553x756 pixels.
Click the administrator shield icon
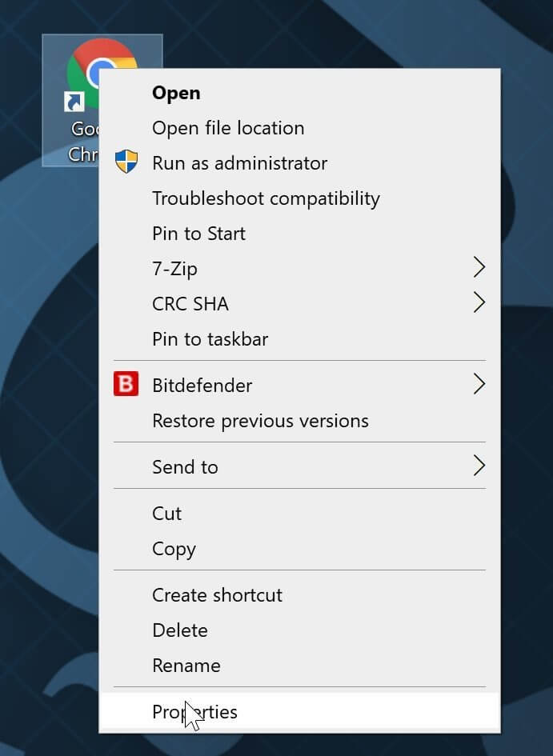126,162
